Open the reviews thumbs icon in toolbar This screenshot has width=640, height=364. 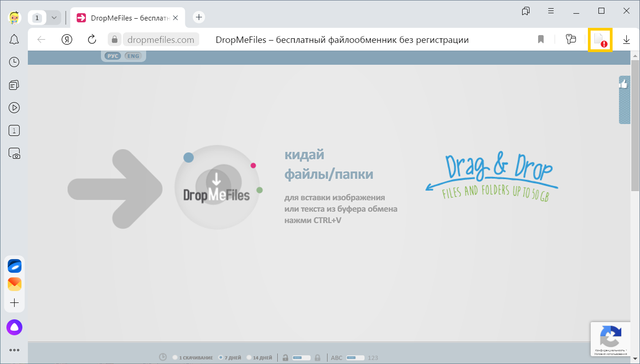(571, 39)
